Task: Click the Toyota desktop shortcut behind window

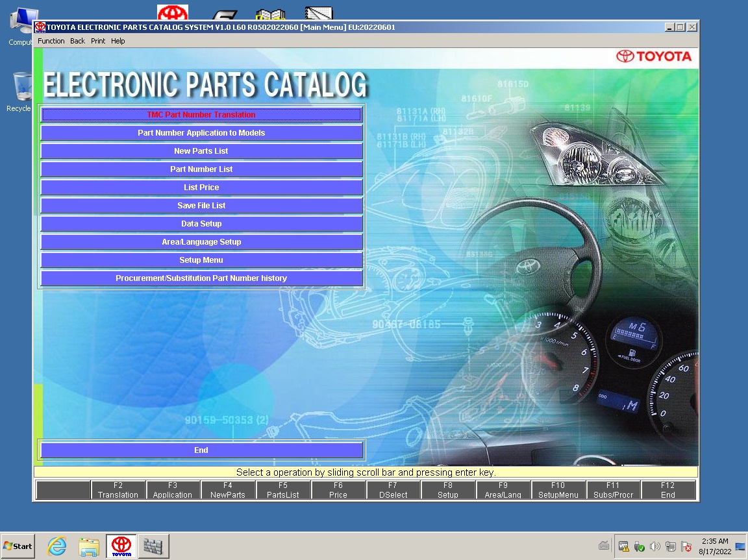Action: click(x=173, y=12)
